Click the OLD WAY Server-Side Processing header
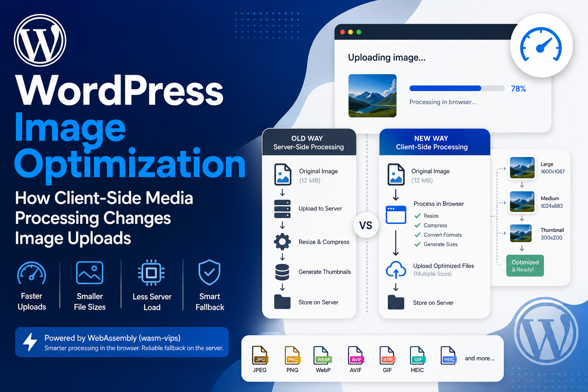Screen dimensions: 588x392 309,142
